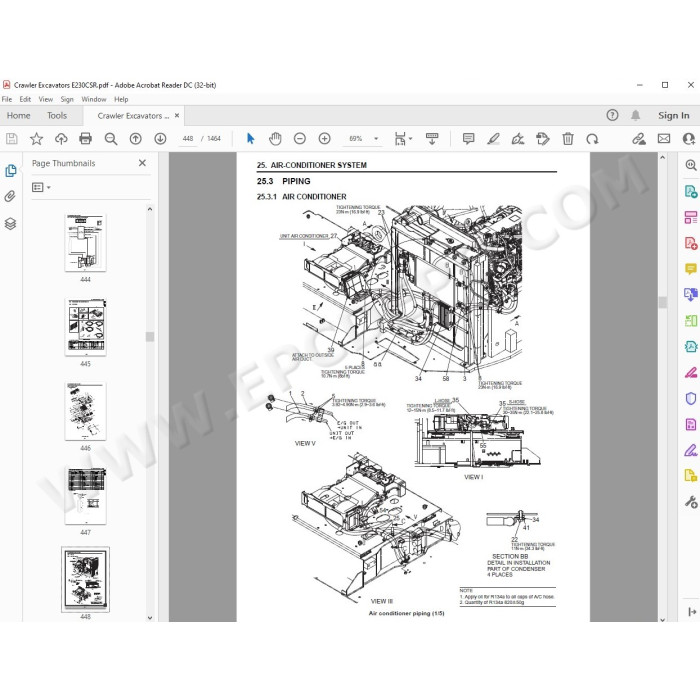The image size is (700, 700).
Task: Go to next page arrow
Action: pos(160,139)
